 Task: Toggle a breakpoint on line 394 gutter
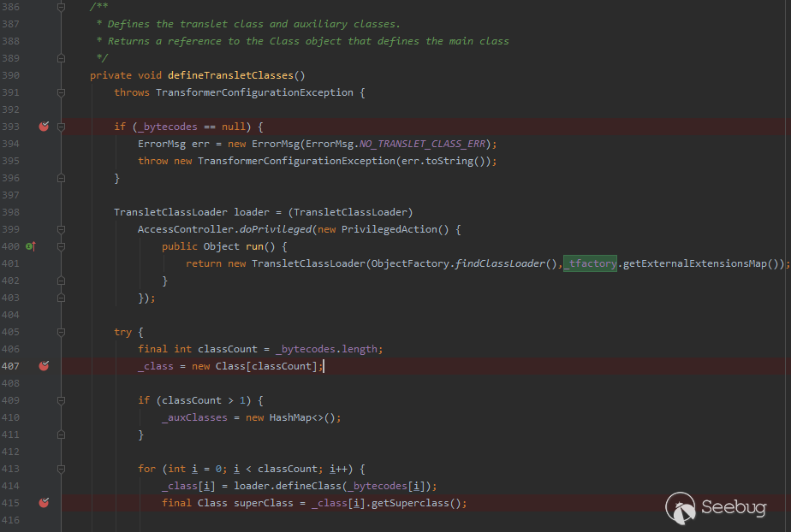44,143
